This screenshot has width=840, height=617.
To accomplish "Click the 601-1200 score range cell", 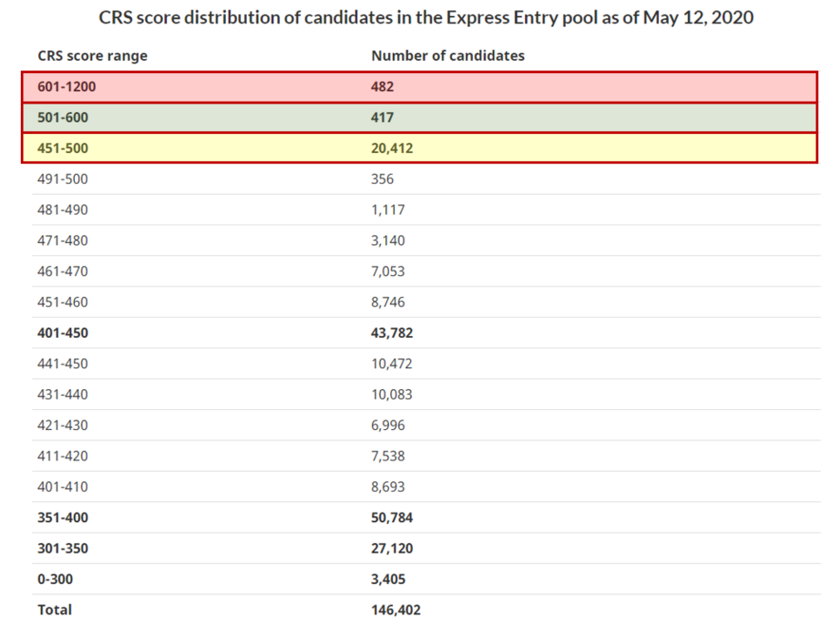I will (x=66, y=86).
